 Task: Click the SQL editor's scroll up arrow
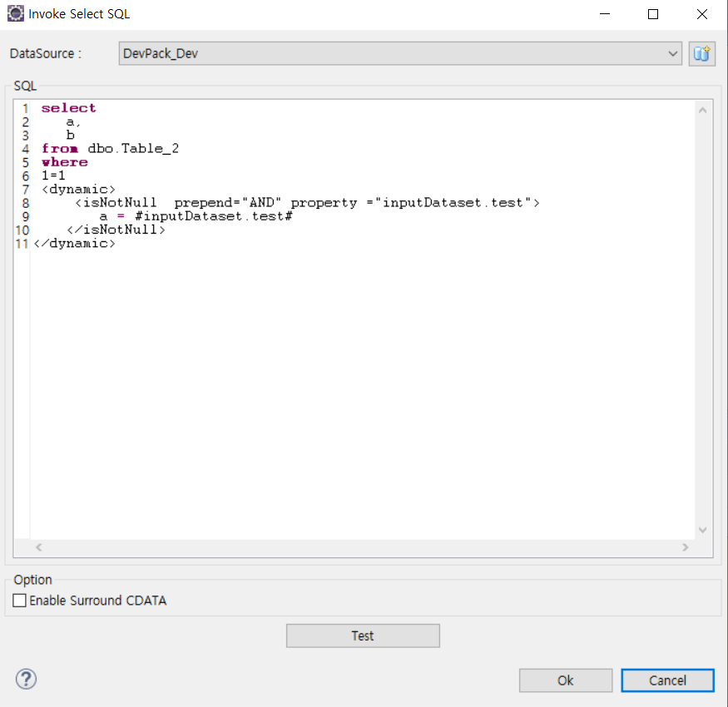(703, 110)
